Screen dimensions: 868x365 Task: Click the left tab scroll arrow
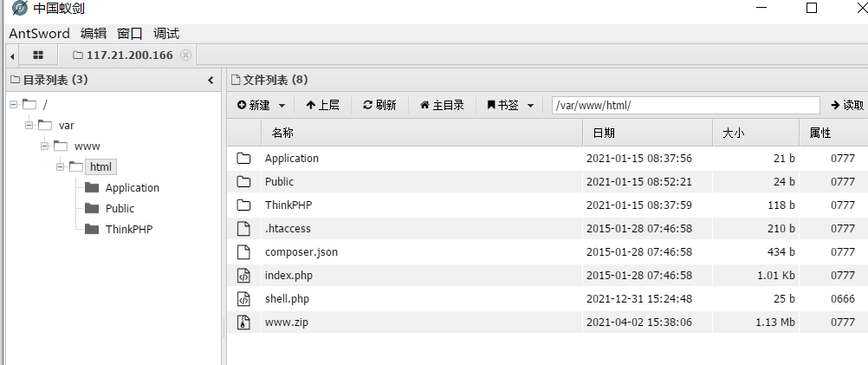[12, 55]
